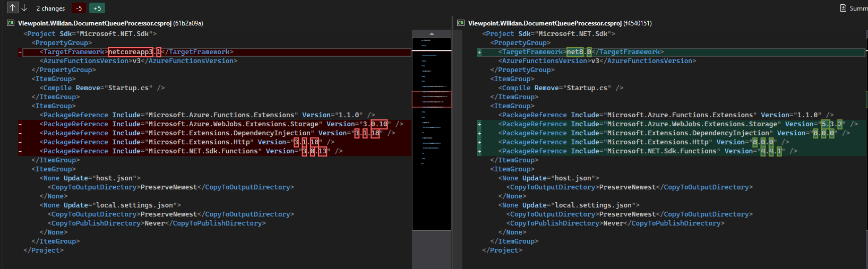Click the right None Update local.settings.json line
The width and height of the screenshot is (868, 269).
(569, 205)
